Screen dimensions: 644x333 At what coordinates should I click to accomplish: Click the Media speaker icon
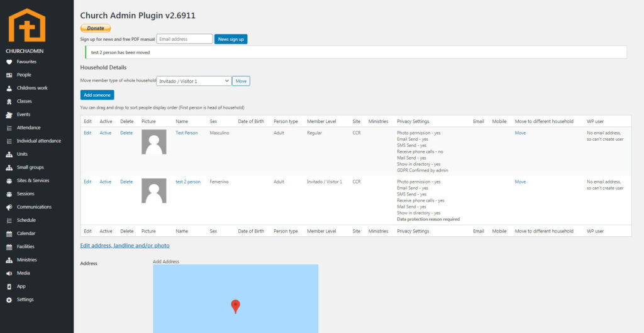pyautogui.click(x=9, y=273)
